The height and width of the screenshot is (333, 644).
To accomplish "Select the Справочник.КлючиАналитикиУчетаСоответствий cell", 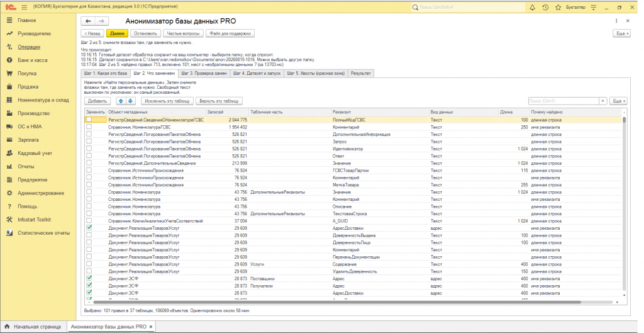I will 156,221.
